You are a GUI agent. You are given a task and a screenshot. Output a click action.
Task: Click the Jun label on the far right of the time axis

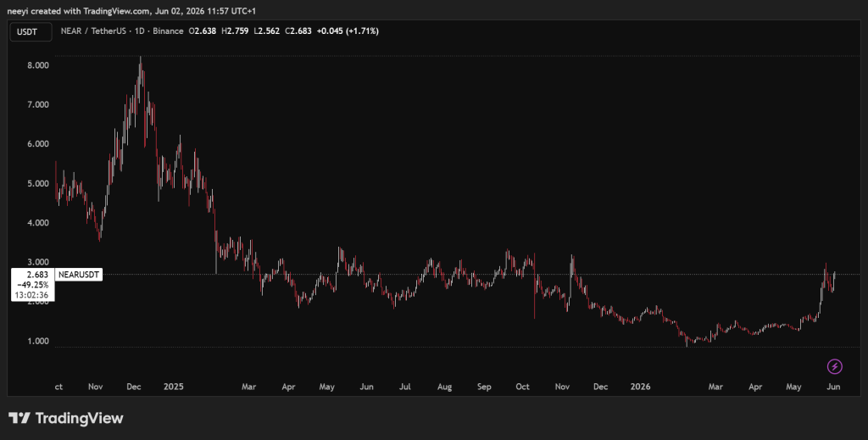pyautogui.click(x=834, y=387)
